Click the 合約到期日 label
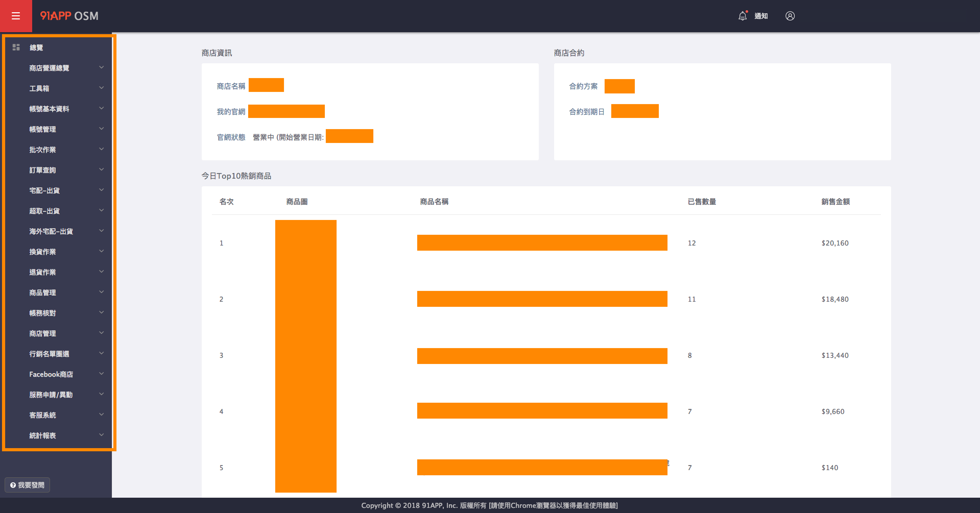The image size is (980, 513). coord(587,112)
